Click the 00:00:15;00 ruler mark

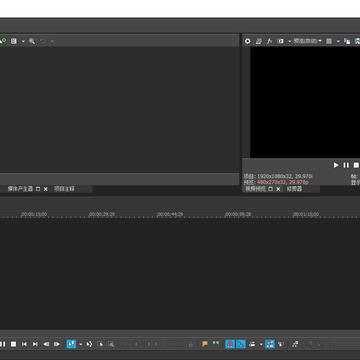(34, 214)
